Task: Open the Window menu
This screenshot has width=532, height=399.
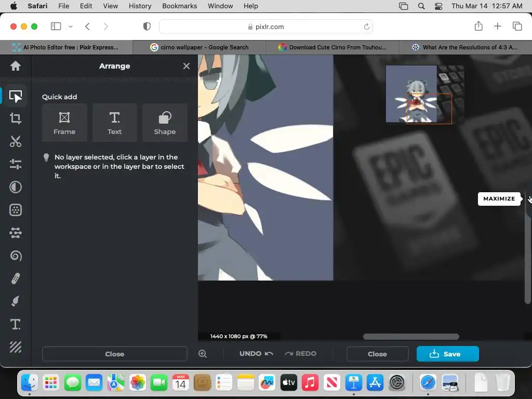Action: click(220, 6)
